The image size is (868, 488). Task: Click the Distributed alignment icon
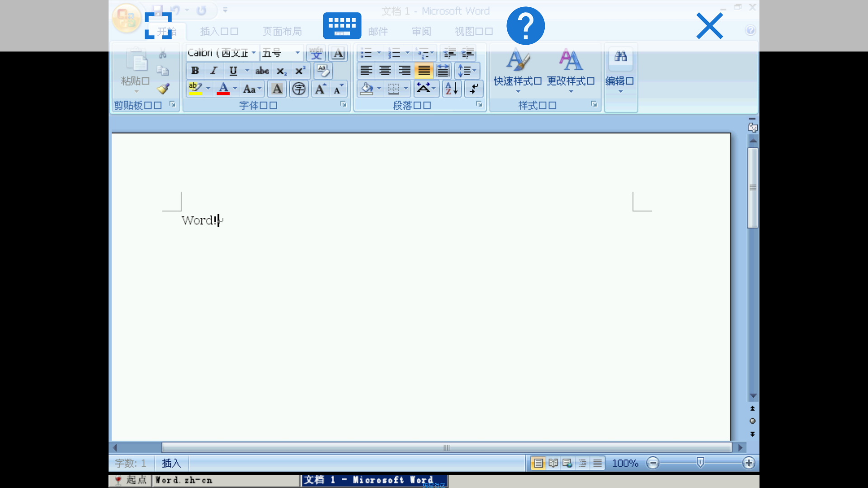[x=443, y=70]
